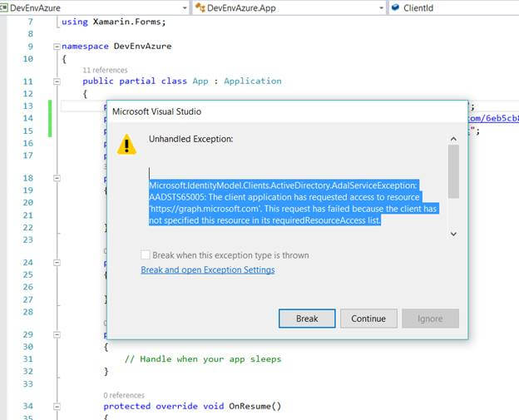The height and width of the screenshot is (420, 519).
Task: Collapse the OnResume method at line 34
Action: (x=57, y=407)
